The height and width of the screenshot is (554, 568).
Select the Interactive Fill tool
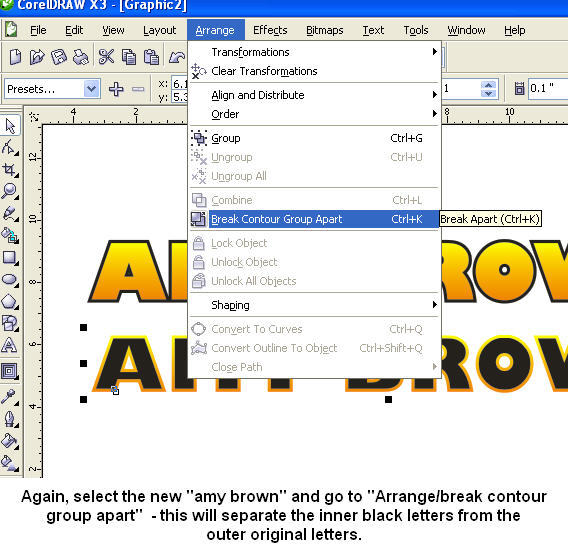[x=10, y=463]
